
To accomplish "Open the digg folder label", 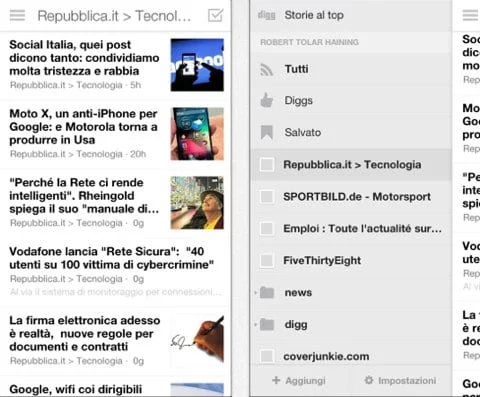I will click(296, 325).
